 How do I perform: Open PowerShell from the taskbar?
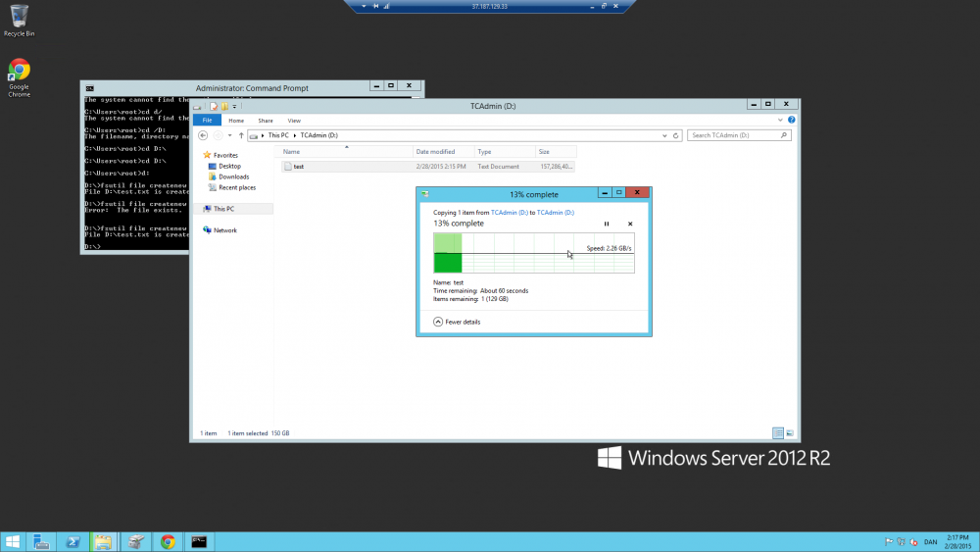coord(73,541)
